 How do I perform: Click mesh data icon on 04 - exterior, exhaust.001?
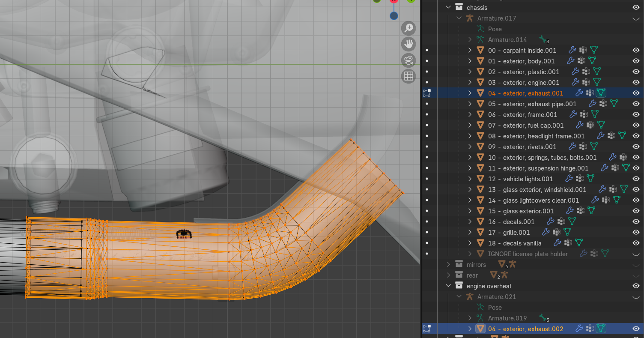(601, 93)
